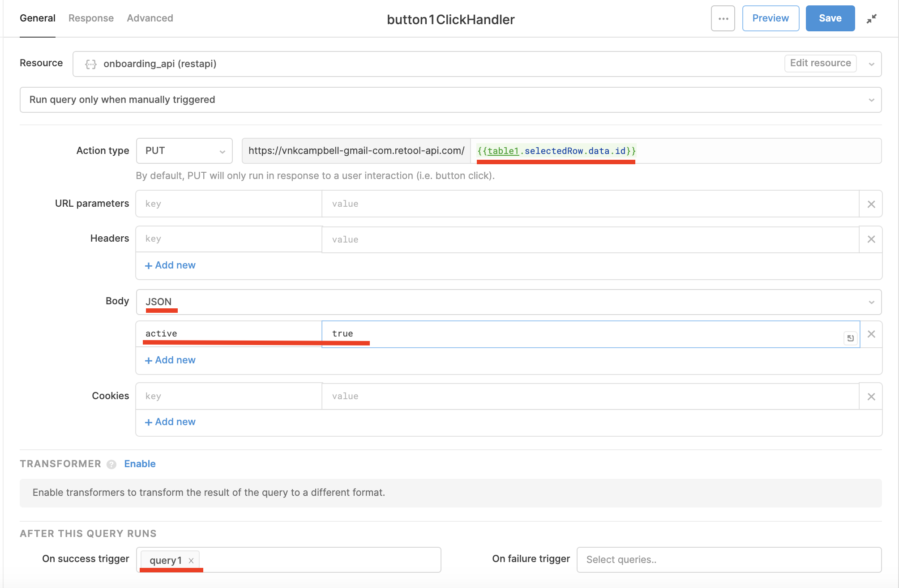Remove the Headers key-value row
Image resolution: width=899 pixels, height=588 pixels.
871,239
